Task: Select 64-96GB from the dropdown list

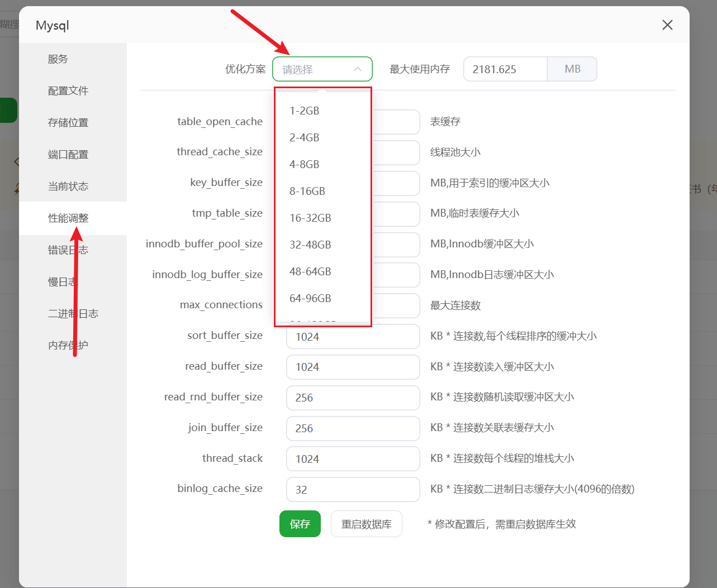Action: pyautogui.click(x=310, y=298)
